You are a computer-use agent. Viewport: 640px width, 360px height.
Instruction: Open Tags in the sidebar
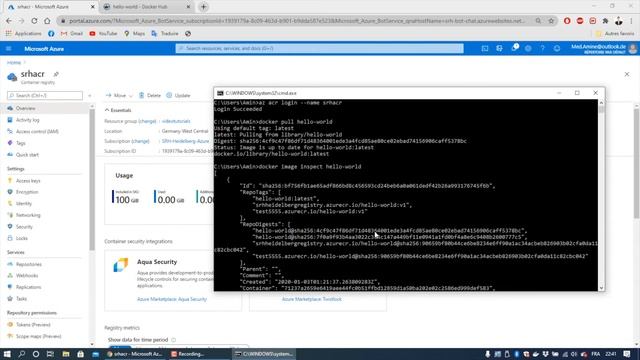tap(21, 143)
